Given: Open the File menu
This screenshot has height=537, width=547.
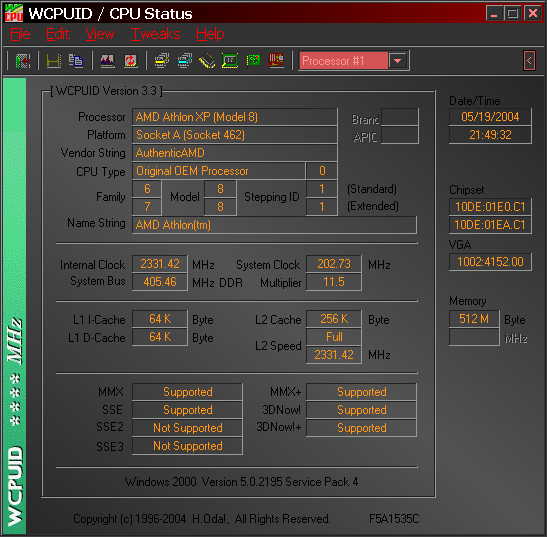Looking at the screenshot, I should pos(21,34).
